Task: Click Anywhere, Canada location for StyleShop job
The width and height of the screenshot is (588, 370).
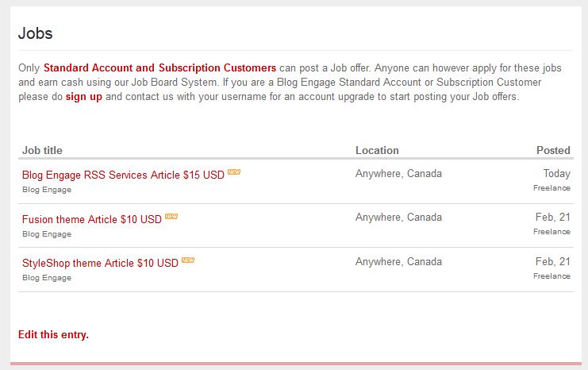Action: coord(398,261)
